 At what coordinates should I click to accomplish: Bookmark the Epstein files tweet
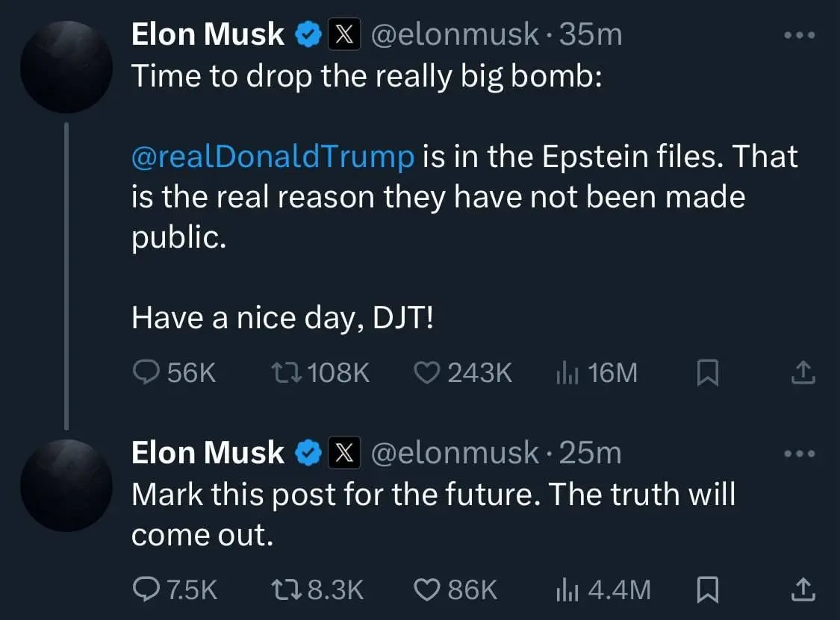707,373
